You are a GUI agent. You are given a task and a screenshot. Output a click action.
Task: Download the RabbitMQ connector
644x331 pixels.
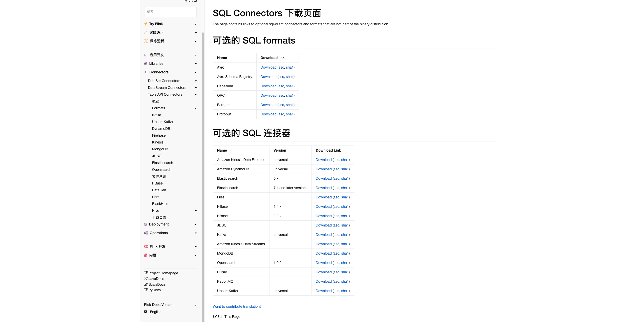click(x=323, y=281)
